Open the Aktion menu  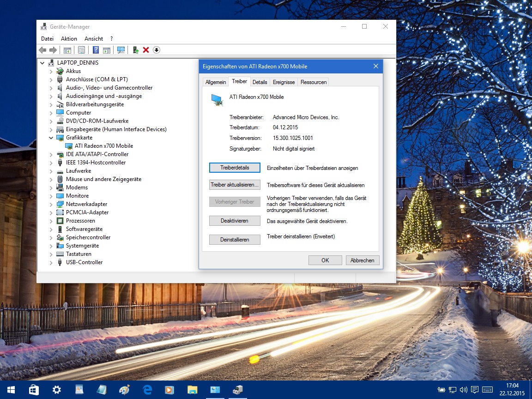[x=69, y=39]
